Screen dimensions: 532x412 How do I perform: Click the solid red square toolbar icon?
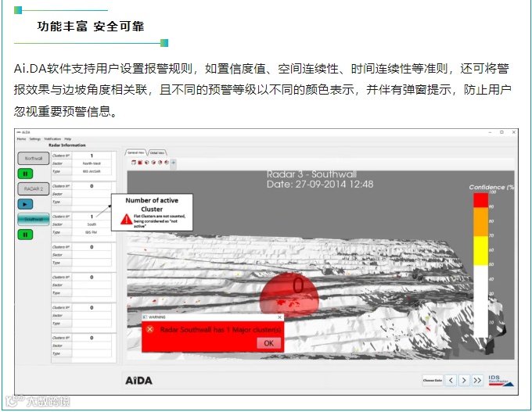tap(140, 163)
